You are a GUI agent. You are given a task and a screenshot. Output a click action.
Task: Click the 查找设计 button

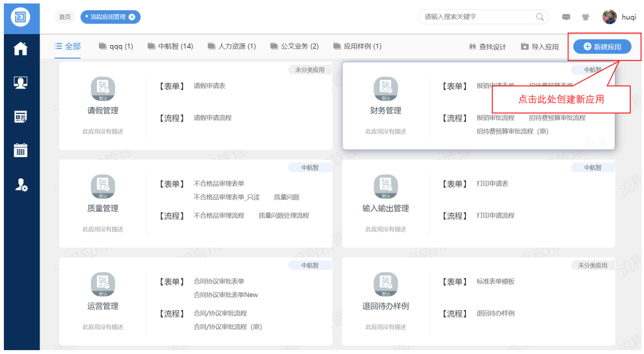[488, 47]
